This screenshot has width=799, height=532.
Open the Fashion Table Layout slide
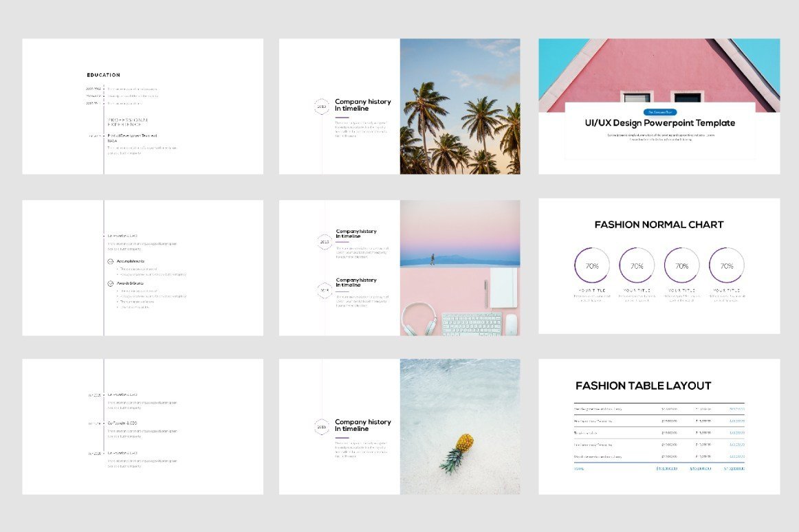pyautogui.click(x=659, y=427)
